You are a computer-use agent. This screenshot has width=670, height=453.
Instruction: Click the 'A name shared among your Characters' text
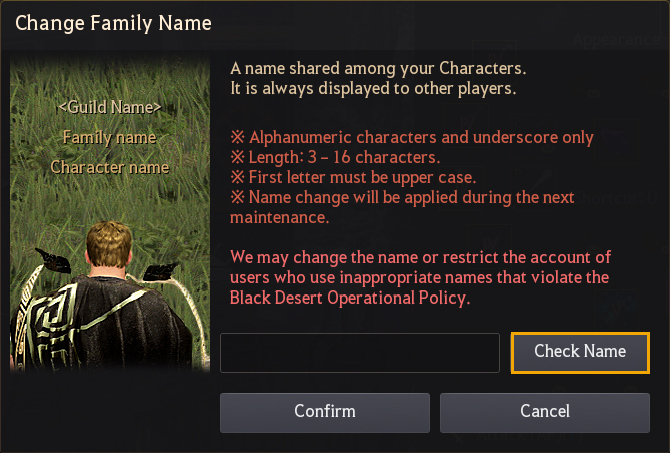click(x=378, y=68)
